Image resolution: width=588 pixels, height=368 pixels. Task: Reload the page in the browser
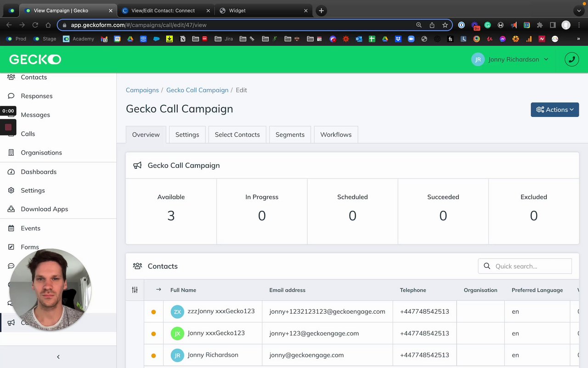(x=35, y=25)
